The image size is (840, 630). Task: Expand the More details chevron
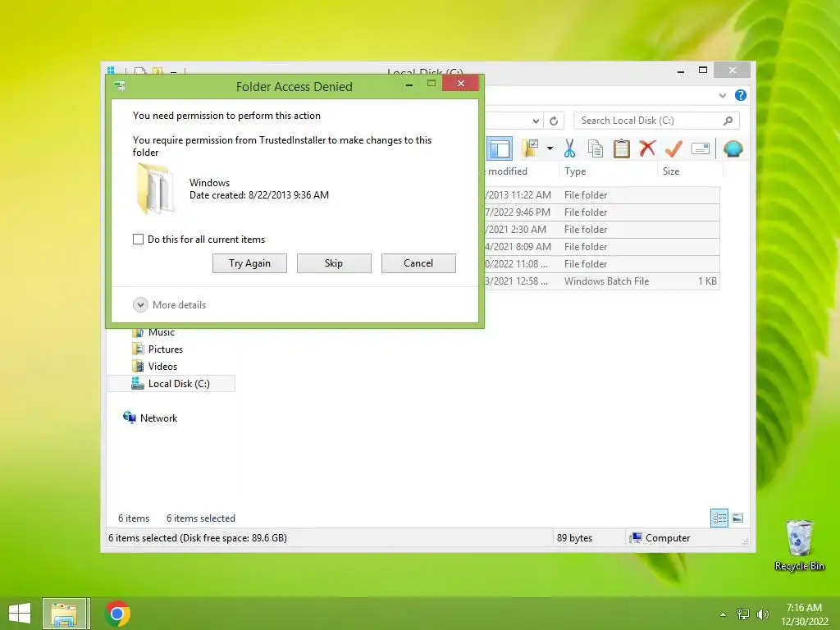tap(140, 305)
